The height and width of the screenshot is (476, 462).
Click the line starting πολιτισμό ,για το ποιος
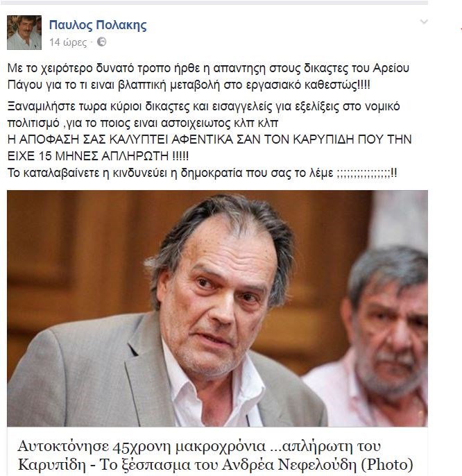(x=143, y=124)
